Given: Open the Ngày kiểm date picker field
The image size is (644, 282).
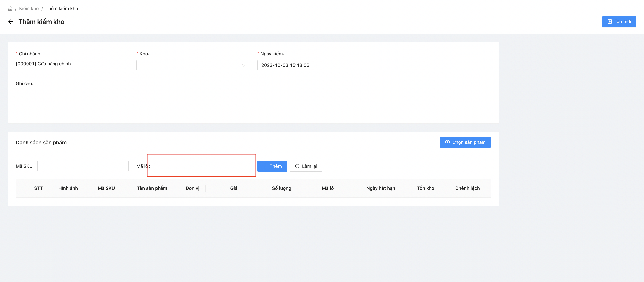Looking at the screenshot, I should (309, 65).
